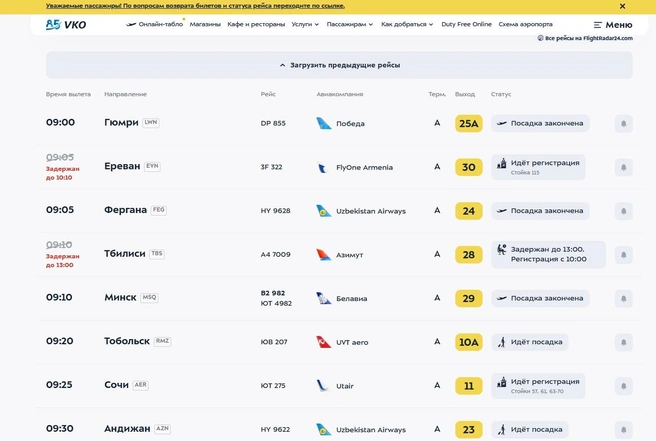Image resolution: width=656 pixels, height=441 pixels.
Task: Toggle notification bell for Gyumri flight DP 855
Action: click(623, 123)
